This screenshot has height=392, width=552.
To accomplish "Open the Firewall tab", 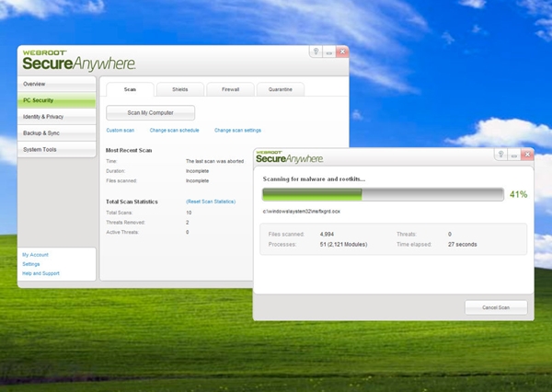I will pos(230,89).
